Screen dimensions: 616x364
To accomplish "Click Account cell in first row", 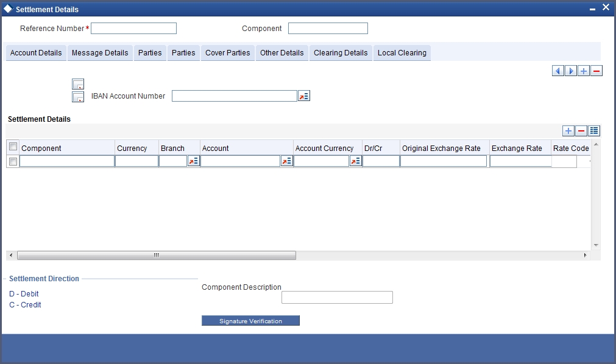I will (x=241, y=161).
